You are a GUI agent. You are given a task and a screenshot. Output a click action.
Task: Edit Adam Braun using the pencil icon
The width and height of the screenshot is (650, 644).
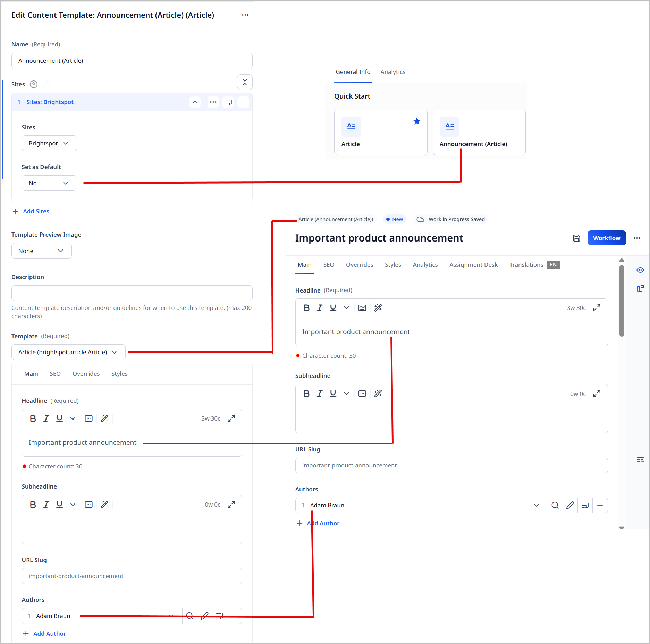click(570, 505)
